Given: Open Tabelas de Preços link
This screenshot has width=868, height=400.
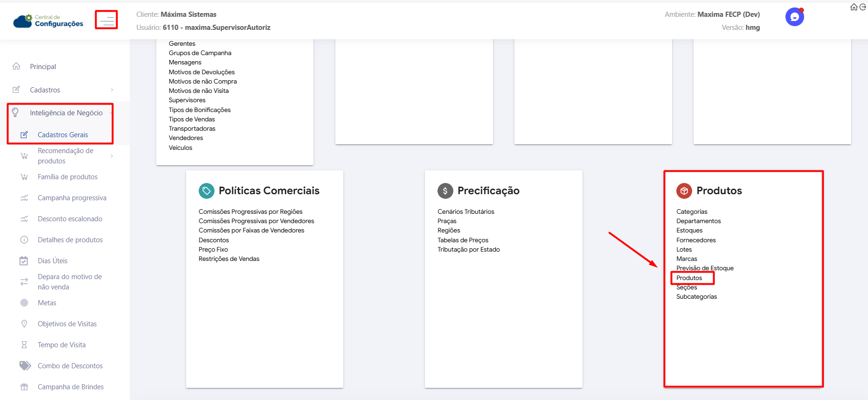Looking at the screenshot, I should [463, 240].
